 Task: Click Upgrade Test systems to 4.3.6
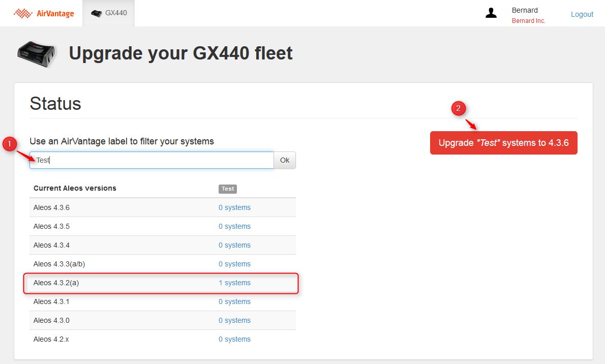point(503,143)
